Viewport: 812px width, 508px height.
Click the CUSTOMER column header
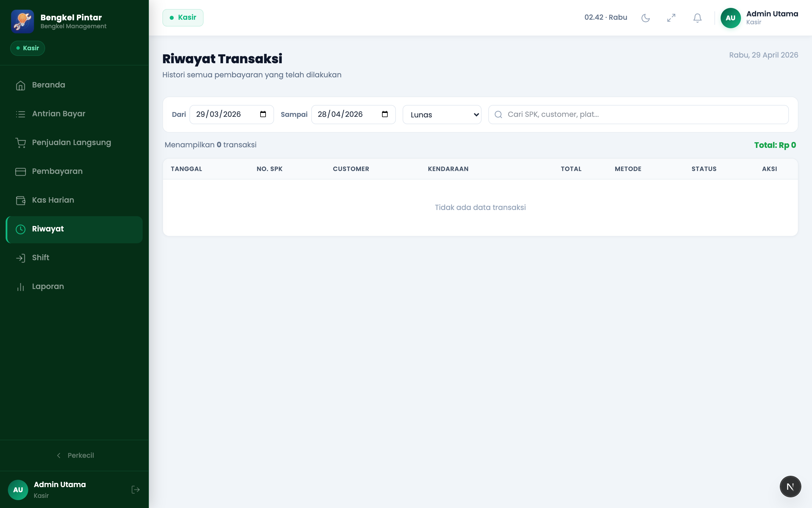351,169
